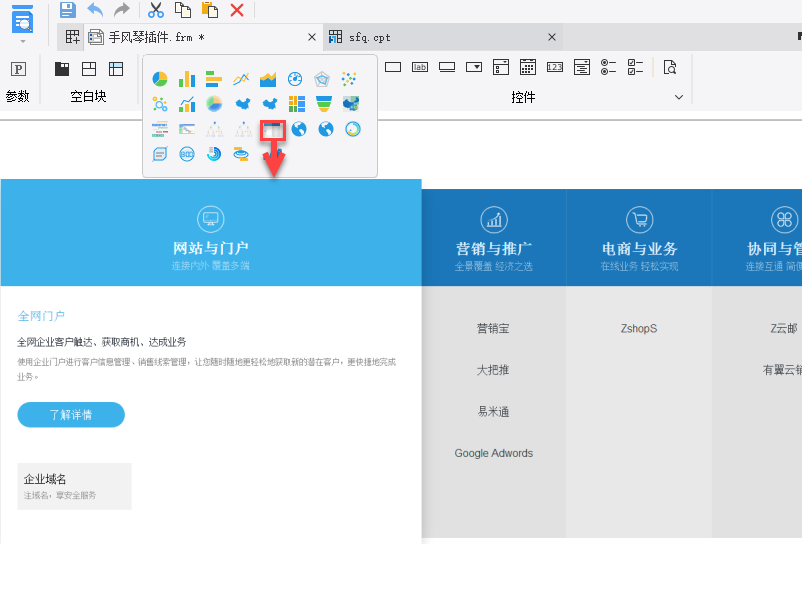Screen dimensions: 802x601
Task: Add a date calendar widget
Action: (528, 67)
